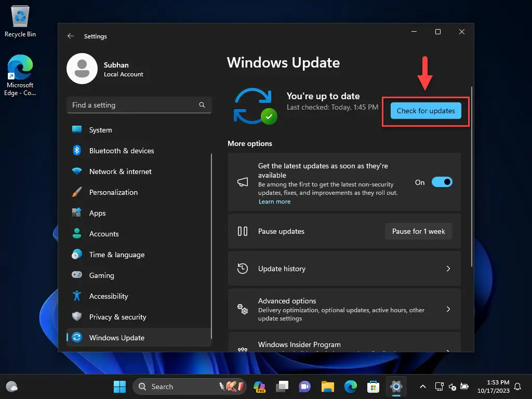Select Microsoft Edge desktop shortcut
This screenshot has height=399, width=532.
pos(20,75)
